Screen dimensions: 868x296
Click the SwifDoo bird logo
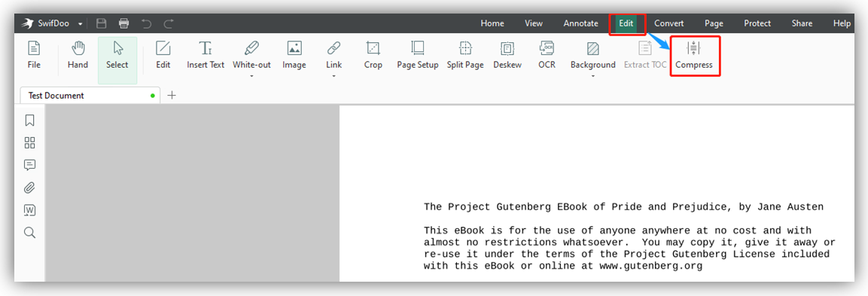pyautogui.click(x=27, y=23)
